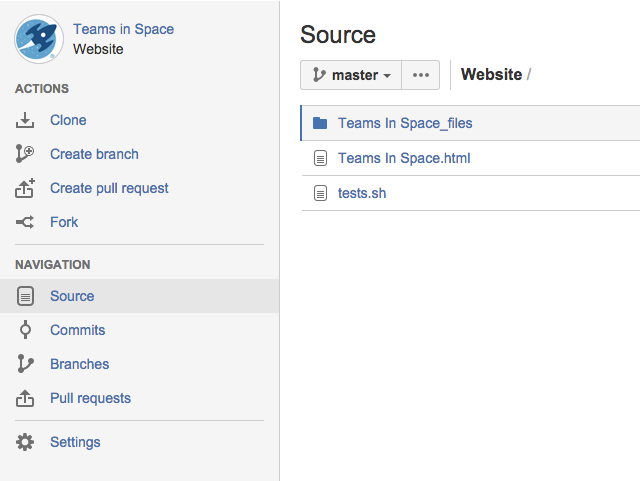
Task: Click the Create pull request icon
Action: pos(26,188)
